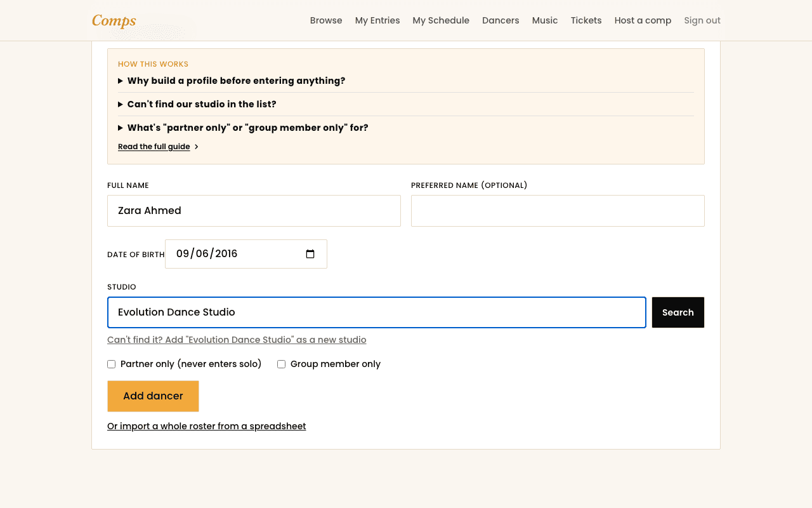Screen dimensions: 812x508
Task: Enable the Group member only checkbox
Action: [281, 364]
